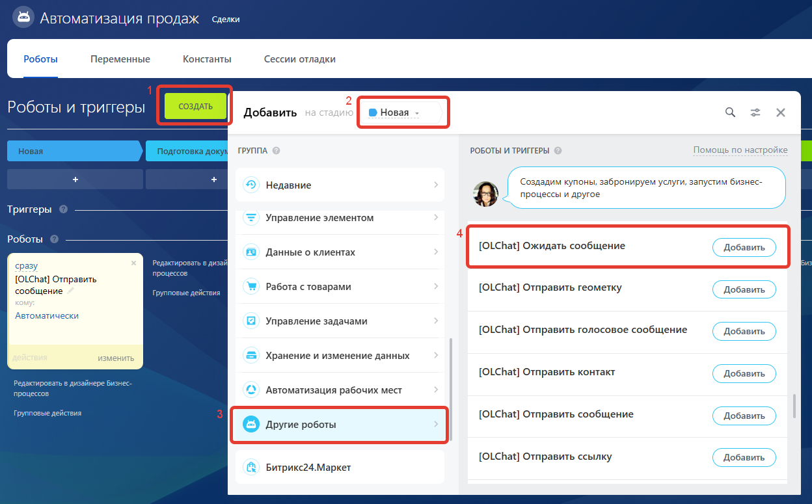Switch to the Переменные tab

(x=120, y=59)
